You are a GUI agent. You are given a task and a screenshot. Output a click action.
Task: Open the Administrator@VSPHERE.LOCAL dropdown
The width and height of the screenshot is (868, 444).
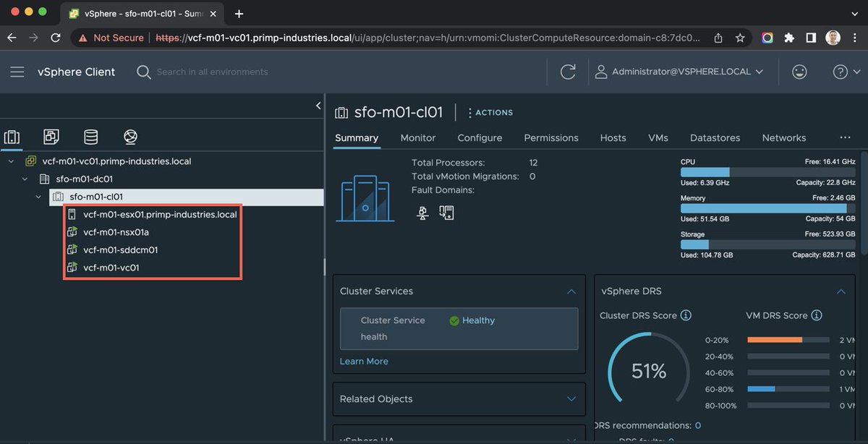coord(678,72)
